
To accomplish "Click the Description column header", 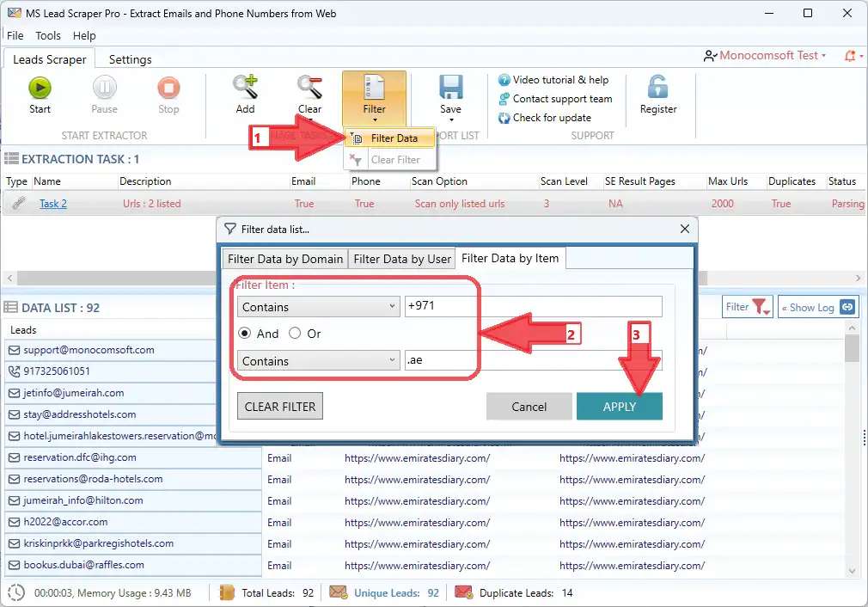I will pos(145,181).
